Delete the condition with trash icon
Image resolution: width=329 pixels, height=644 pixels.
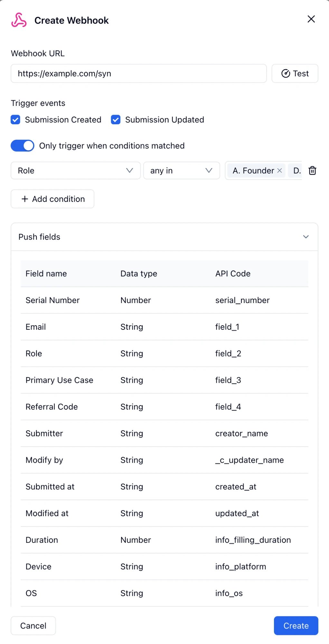pos(312,170)
